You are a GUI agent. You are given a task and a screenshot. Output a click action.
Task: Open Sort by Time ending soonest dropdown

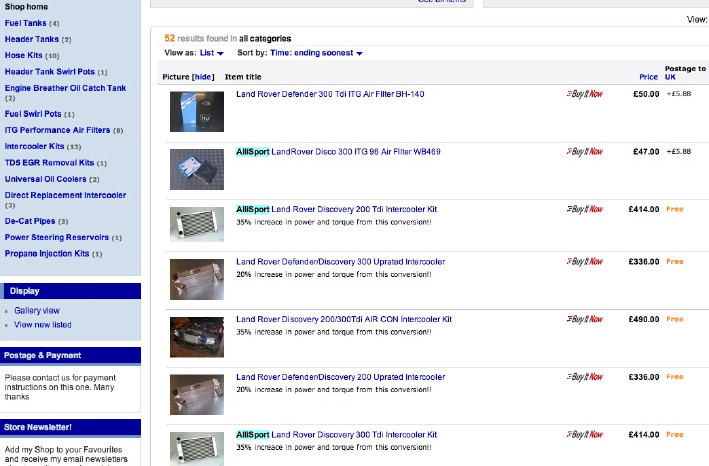315,53
